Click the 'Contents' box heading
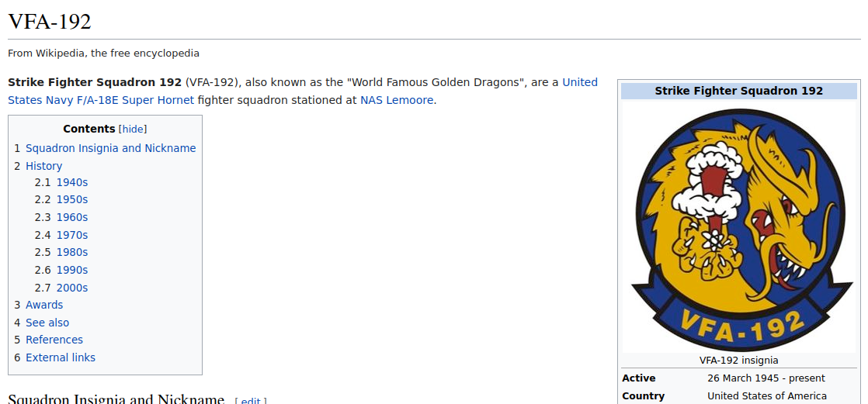Viewport: 868px width, 404px height. pos(89,129)
